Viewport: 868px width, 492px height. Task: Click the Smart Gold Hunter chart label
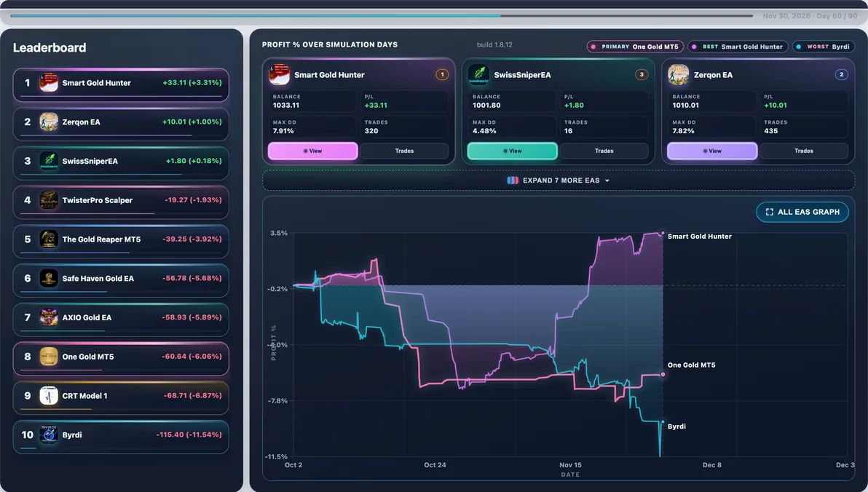pos(699,237)
